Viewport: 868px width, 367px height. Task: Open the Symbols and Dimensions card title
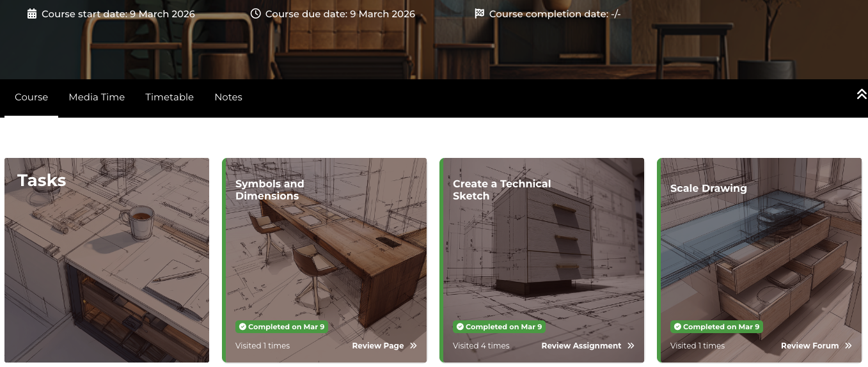tap(269, 190)
